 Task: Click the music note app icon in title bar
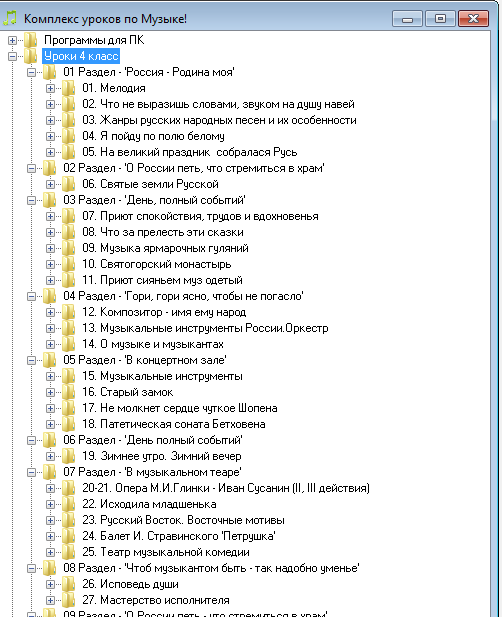[11, 18]
